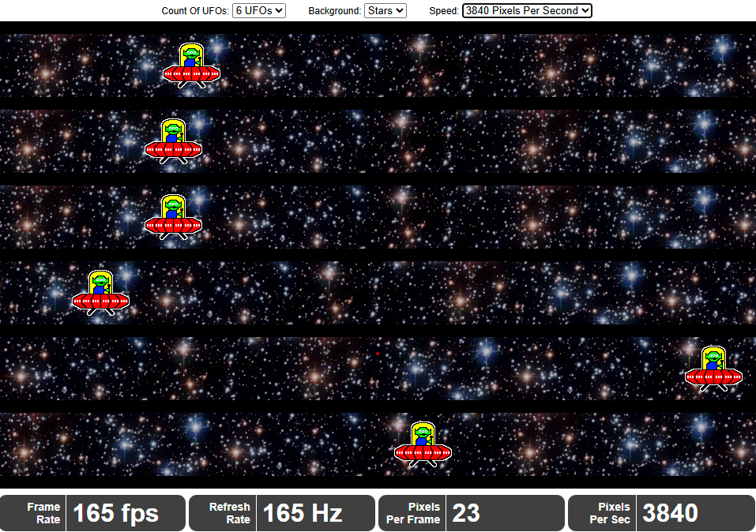
Task: Click the "Speed:" label
Action: (x=444, y=10)
